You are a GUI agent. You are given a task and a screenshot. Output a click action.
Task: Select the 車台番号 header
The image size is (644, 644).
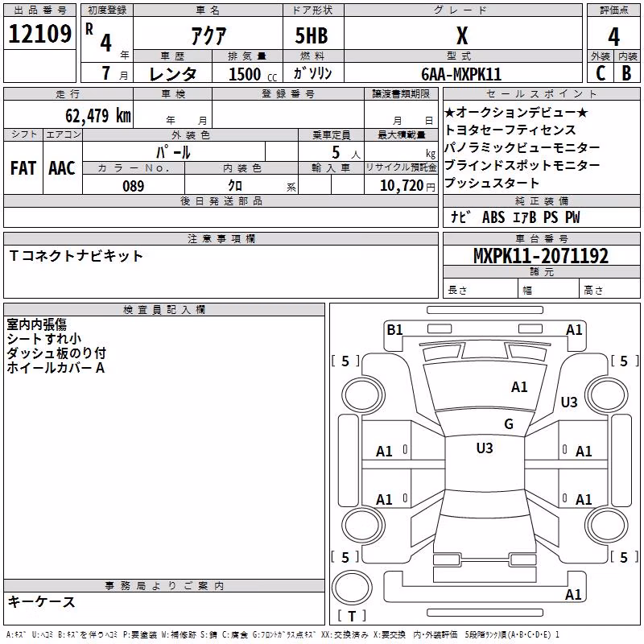click(x=541, y=238)
